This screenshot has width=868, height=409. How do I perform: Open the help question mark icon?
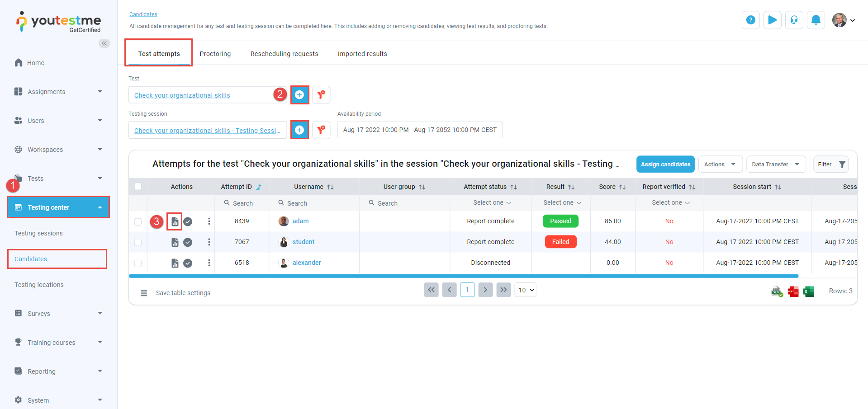tap(750, 20)
